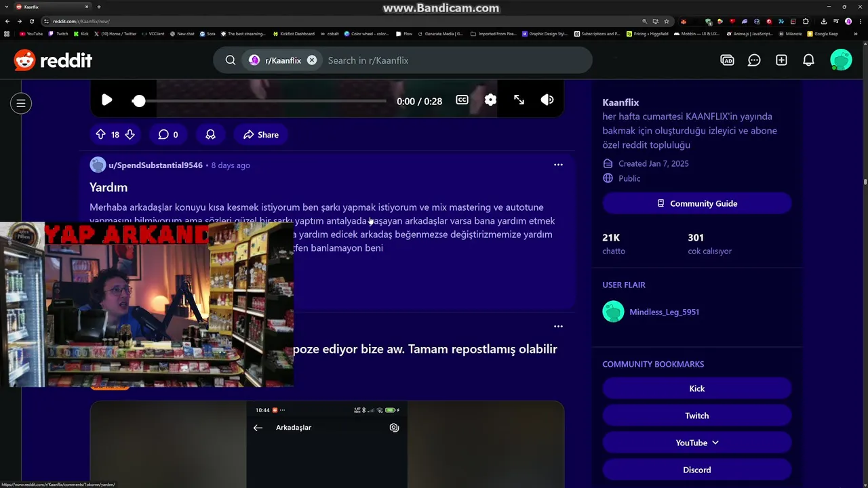Open the tab search chevron

(x=5, y=7)
